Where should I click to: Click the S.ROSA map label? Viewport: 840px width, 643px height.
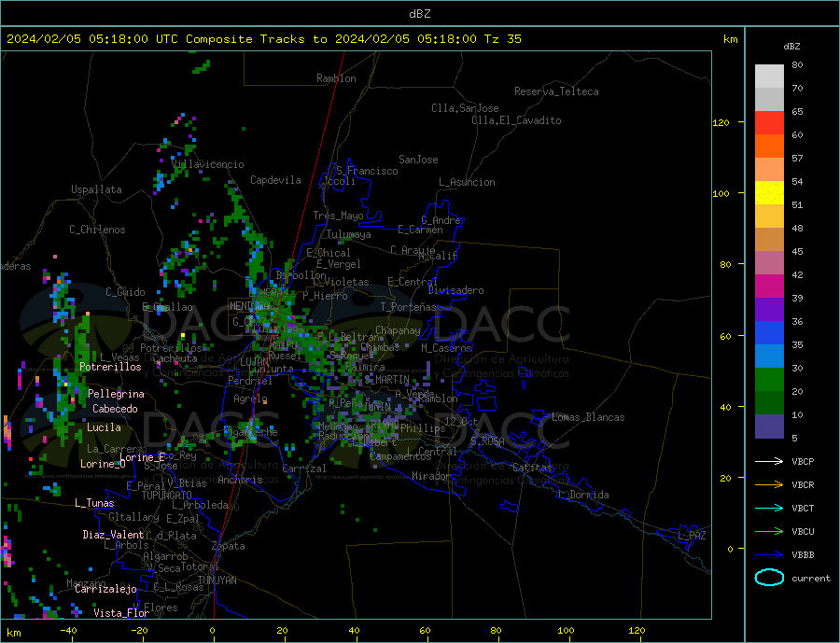487,441
